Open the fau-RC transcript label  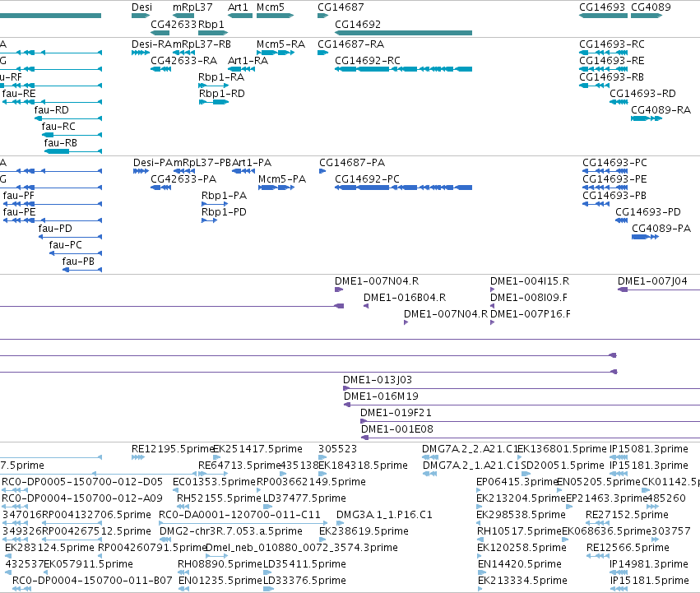coord(58,127)
